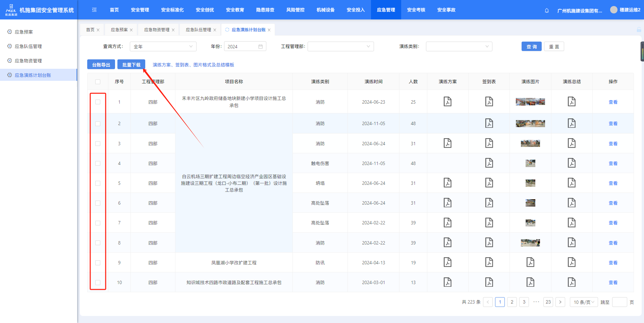This screenshot has width=644, height=323.
Task: Close the 应急物资管理 tab
Action: point(173,30)
